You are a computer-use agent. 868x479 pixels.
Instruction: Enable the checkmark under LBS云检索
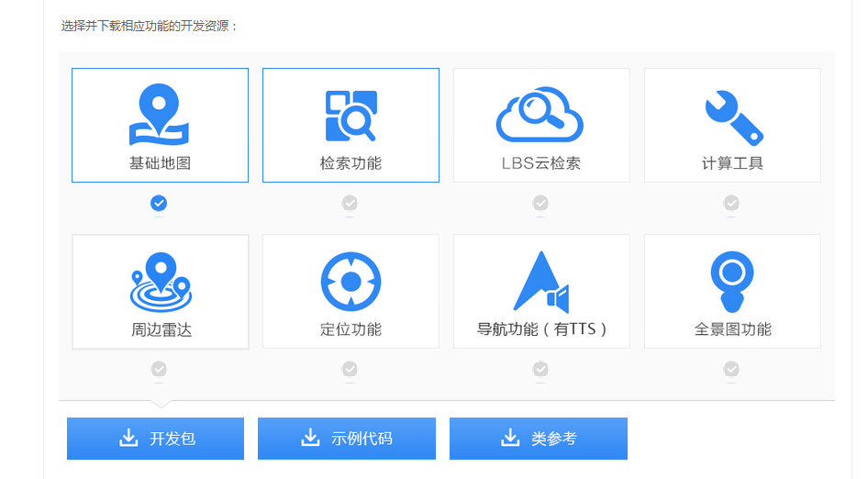tap(540, 203)
